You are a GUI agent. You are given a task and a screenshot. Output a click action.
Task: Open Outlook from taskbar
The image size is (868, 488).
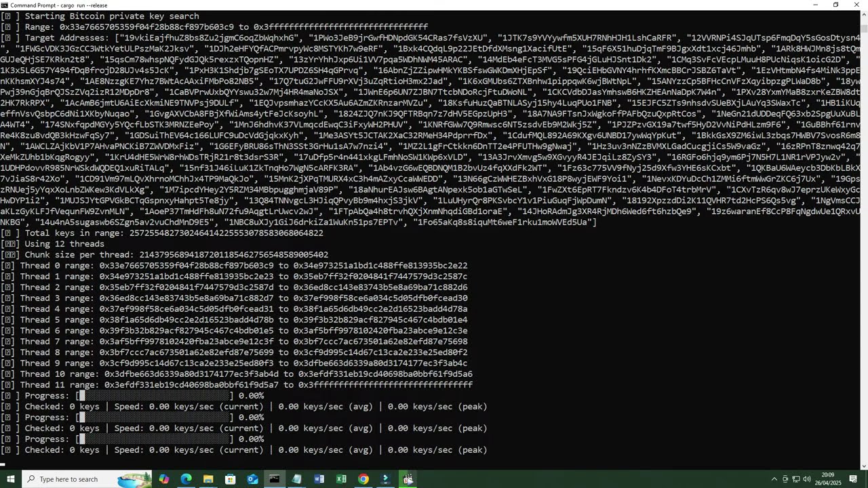point(252,479)
